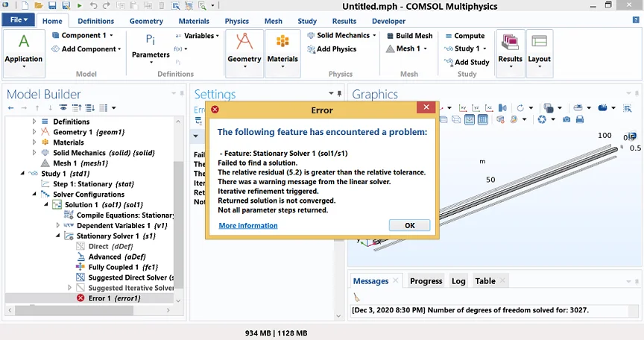
Task: Switch Graphics to XZ view
Action: (x=489, y=108)
